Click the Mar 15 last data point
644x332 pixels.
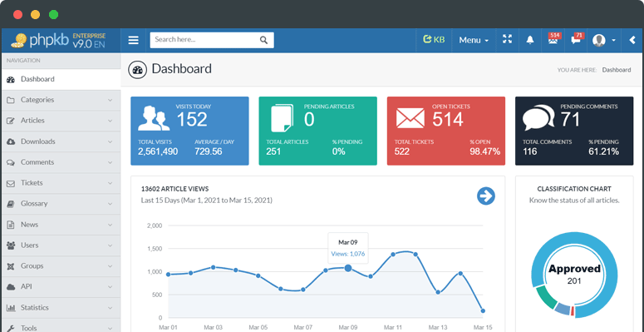(x=483, y=311)
